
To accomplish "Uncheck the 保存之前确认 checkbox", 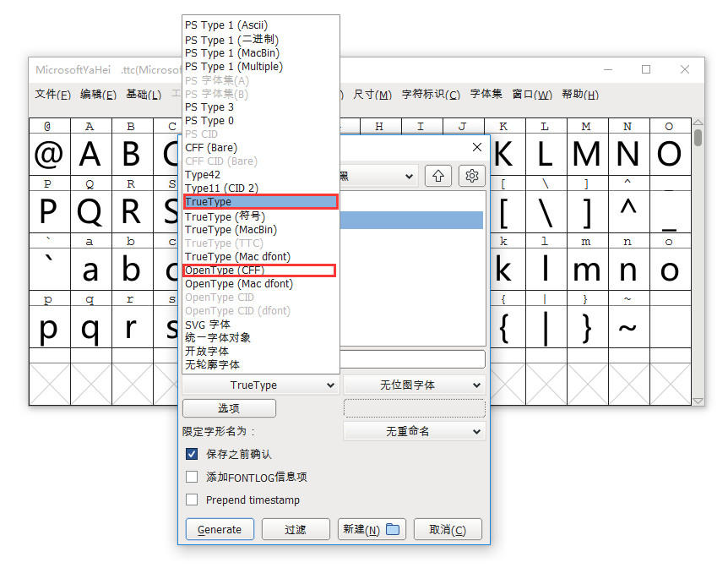I will tap(191, 454).
